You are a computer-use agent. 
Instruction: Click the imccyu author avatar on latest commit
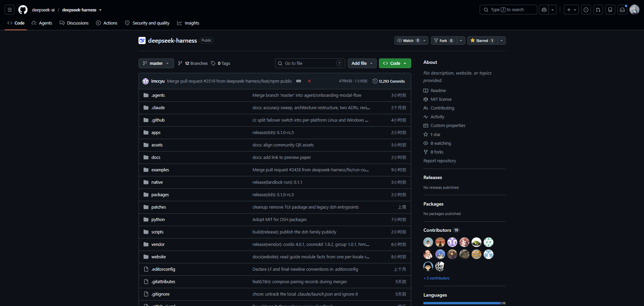pyautogui.click(x=146, y=81)
